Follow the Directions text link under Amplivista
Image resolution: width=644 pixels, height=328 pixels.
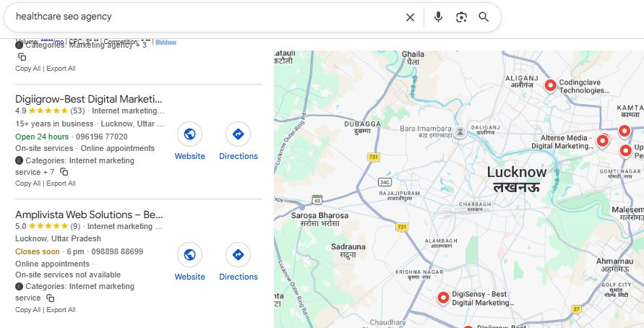pyautogui.click(x=239, y=277)
